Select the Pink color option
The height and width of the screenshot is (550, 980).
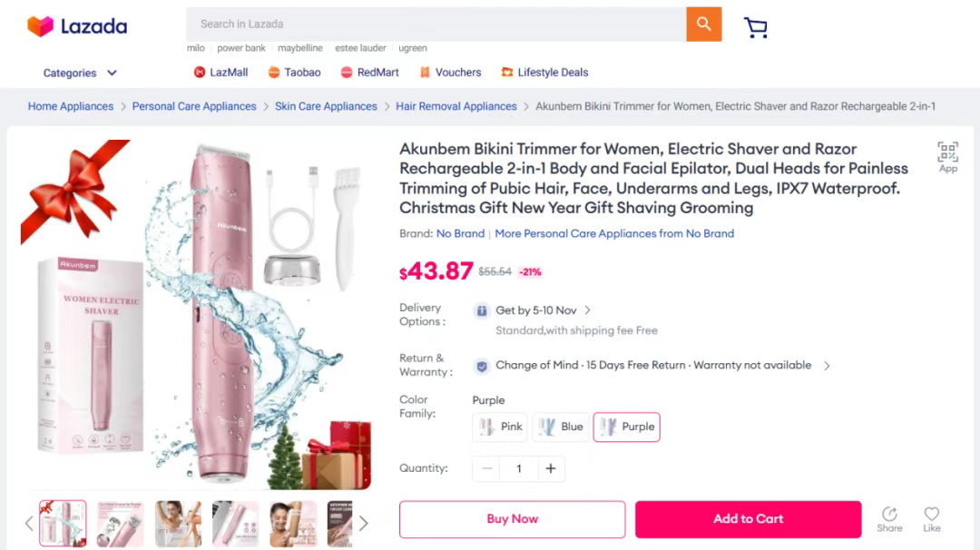click(500, 427)
